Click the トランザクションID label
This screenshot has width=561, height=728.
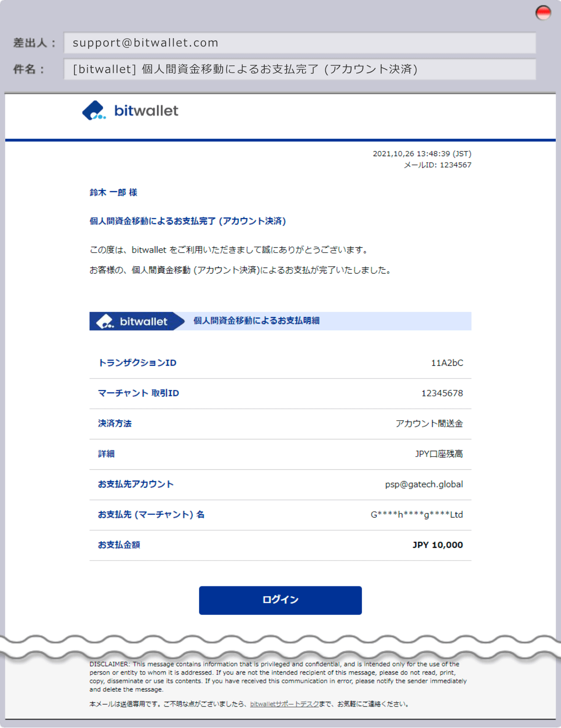click(137, 363)
